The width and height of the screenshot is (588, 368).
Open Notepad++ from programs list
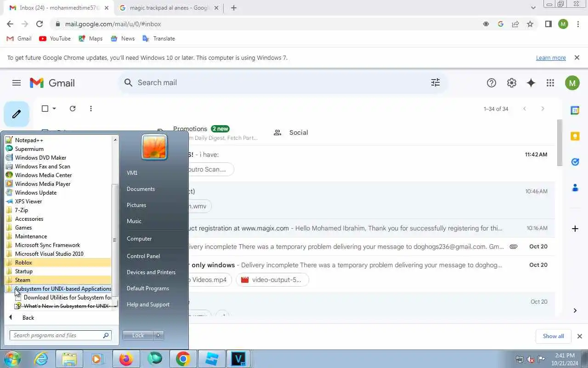tap(58, 140)
